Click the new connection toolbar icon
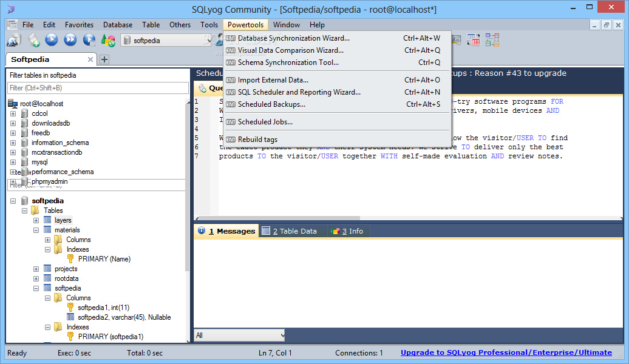The image size is (629, 364). point(13,40)
